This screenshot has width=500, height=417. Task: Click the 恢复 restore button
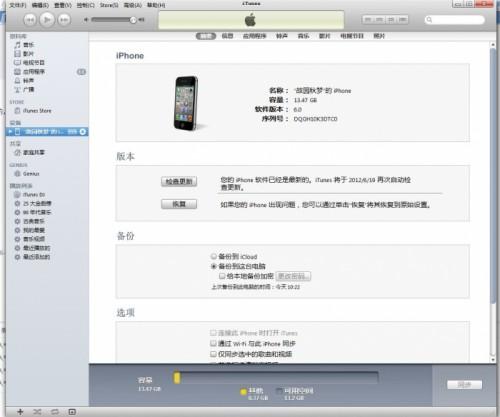[179, 204]
